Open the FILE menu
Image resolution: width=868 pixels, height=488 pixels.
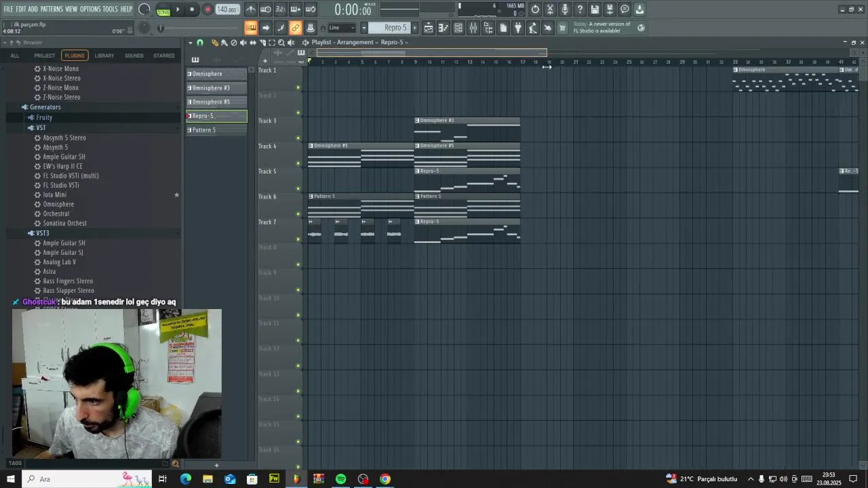(x=8, y=9)
